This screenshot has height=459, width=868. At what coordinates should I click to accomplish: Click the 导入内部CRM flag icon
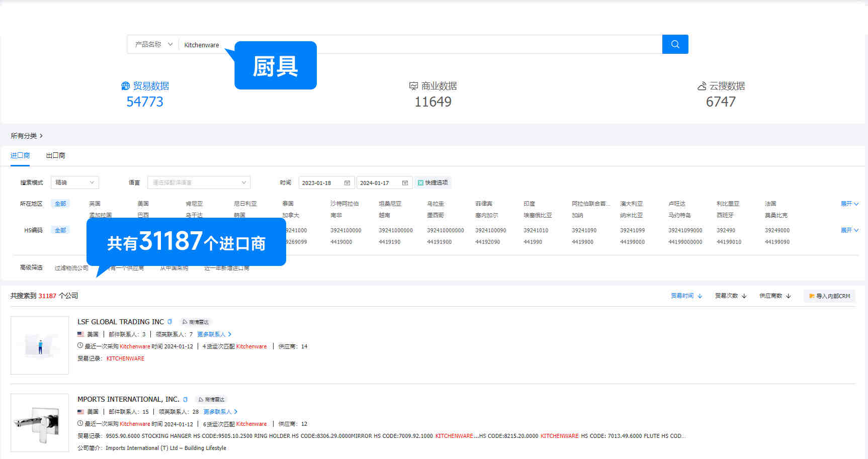pyautogui.click(x=812, y=296)
